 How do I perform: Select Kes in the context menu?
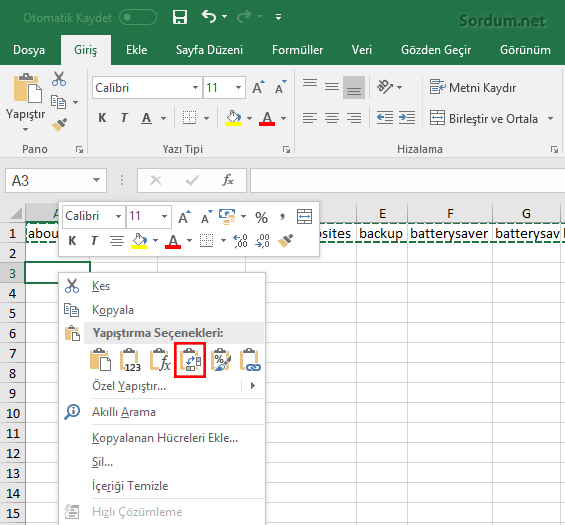[x=162, y=286]
